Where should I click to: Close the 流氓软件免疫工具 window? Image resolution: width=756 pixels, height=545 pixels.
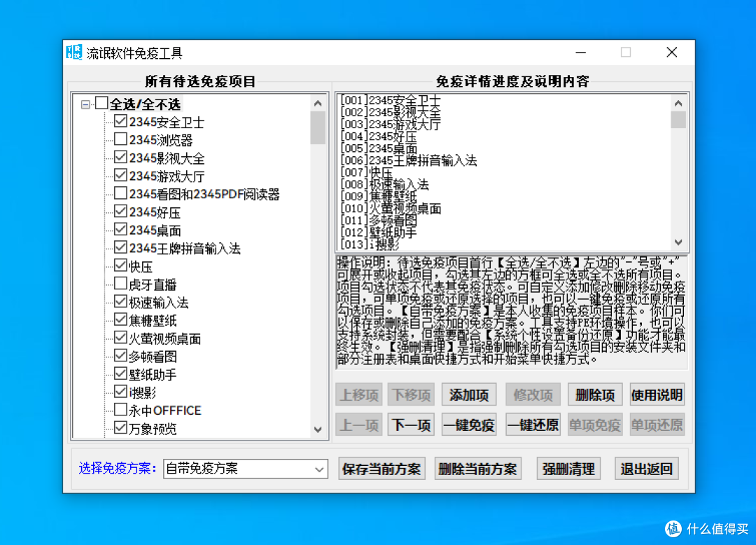(671, 52)
